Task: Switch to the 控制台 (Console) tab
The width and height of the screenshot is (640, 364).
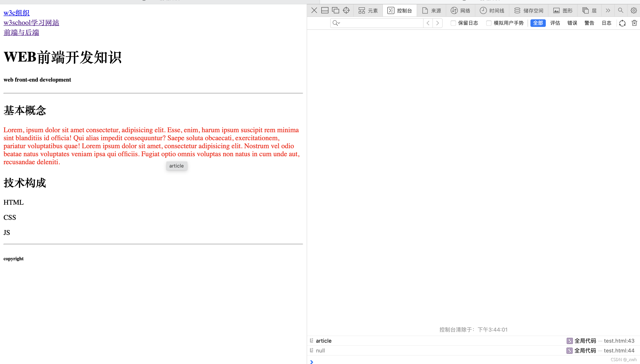Action: pyautogui.click(x=400, y=10)
